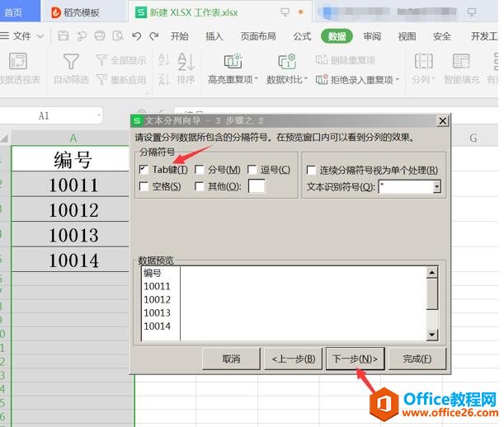Viewport: 504px width, 427px height.
Task: Click the Save icon in quick toolbar
Action: (x=64, y=35)
